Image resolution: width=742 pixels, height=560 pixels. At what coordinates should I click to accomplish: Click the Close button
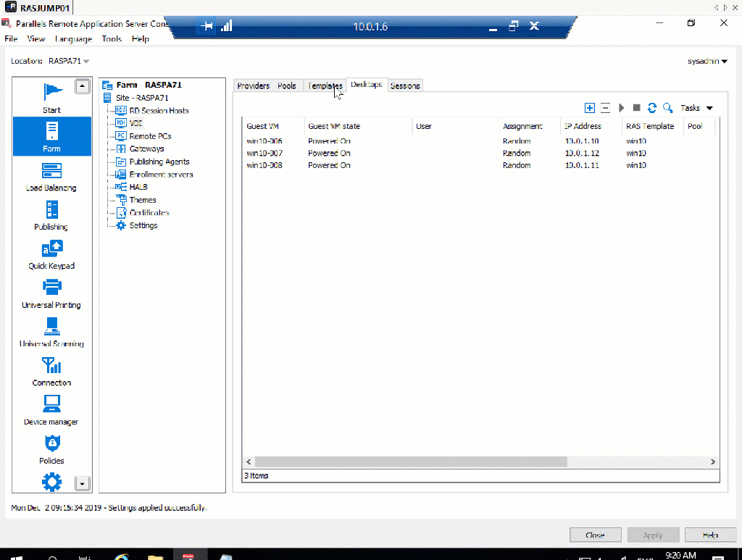click(595, 535)
